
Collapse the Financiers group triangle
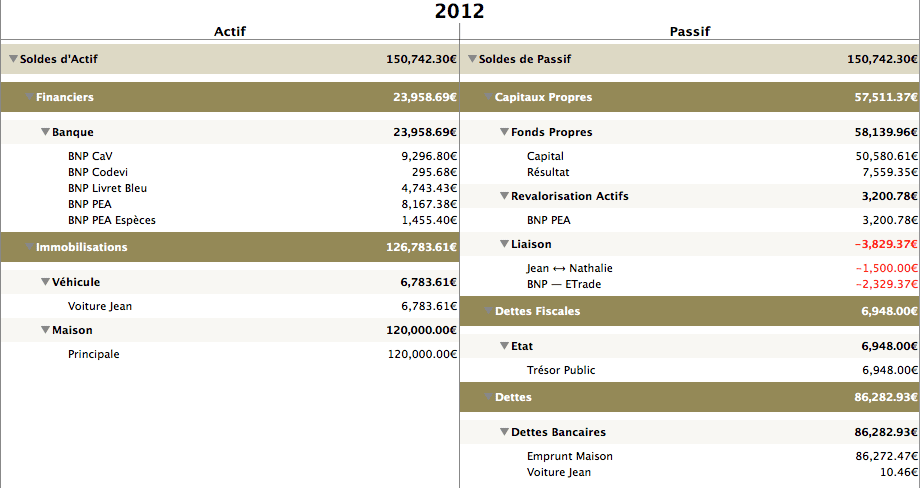tap(29, 97)
